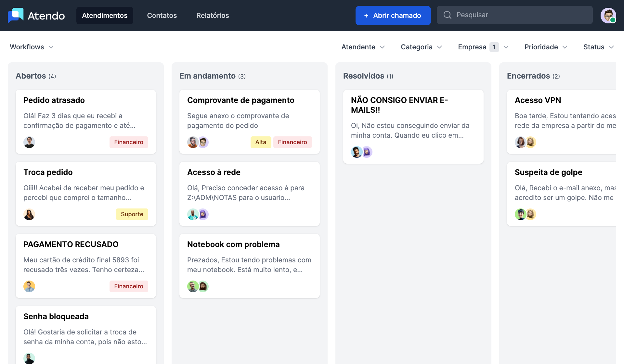Open the Empresa filter dropdown

tap(483, 47)
